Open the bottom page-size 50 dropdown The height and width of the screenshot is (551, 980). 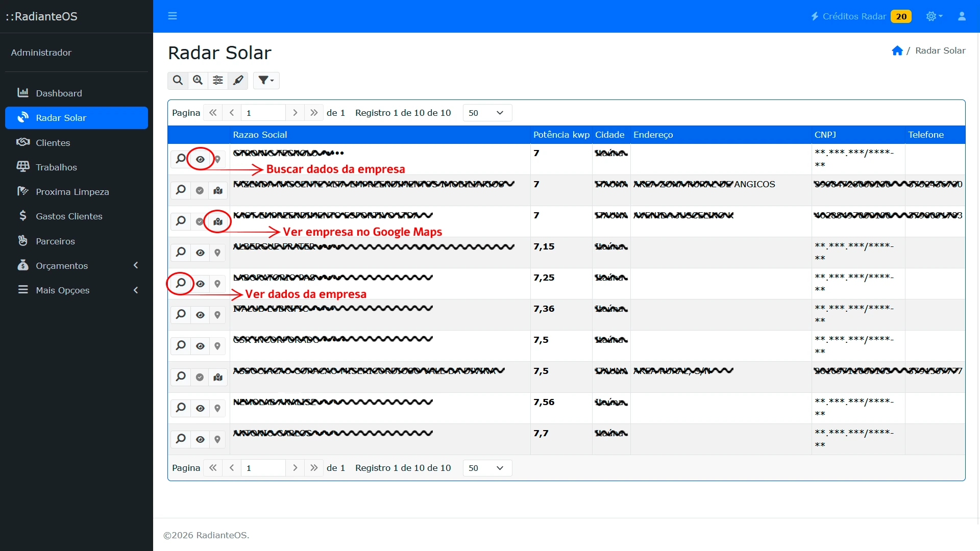[x=487, y=468]
